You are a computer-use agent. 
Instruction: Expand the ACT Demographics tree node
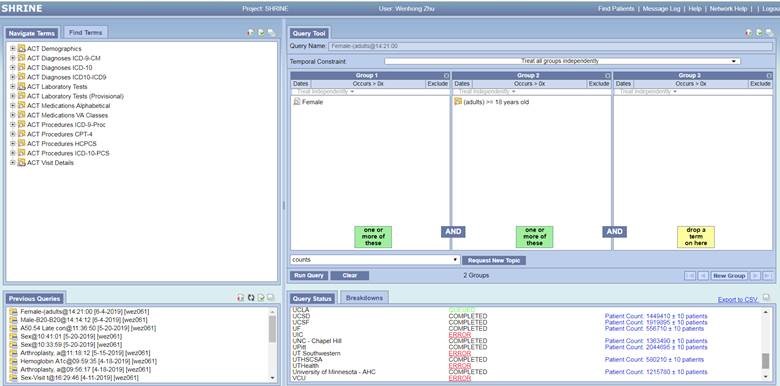coord(13,49)
